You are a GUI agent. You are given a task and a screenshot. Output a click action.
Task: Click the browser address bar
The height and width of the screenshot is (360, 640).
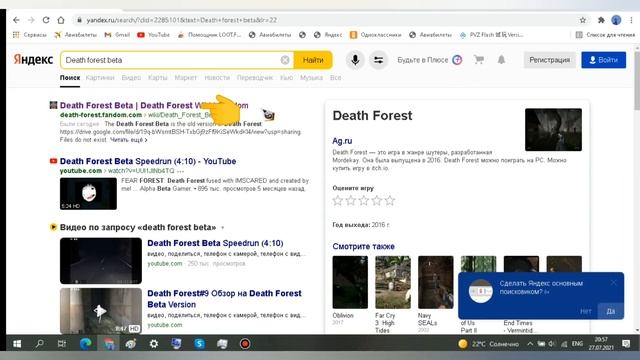pyautogui.click(x=327, y=20)
